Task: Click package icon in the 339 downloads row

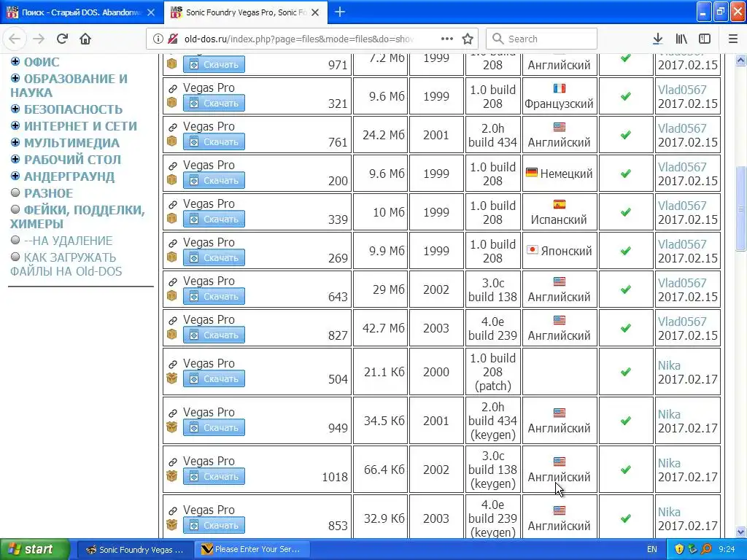Action: click(x=172, y=219)
